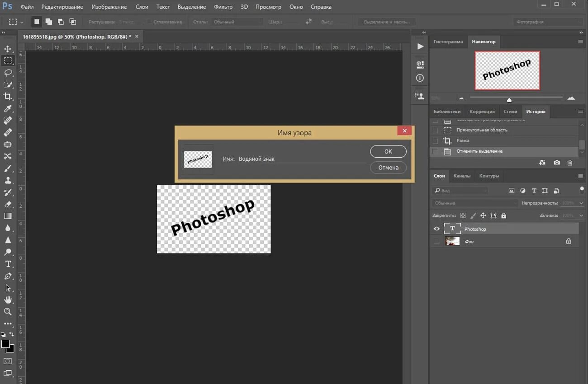Click Quick Mask mode icon in toolbar
This screenshot has height=384, width=588.
(x=8, y=361)
